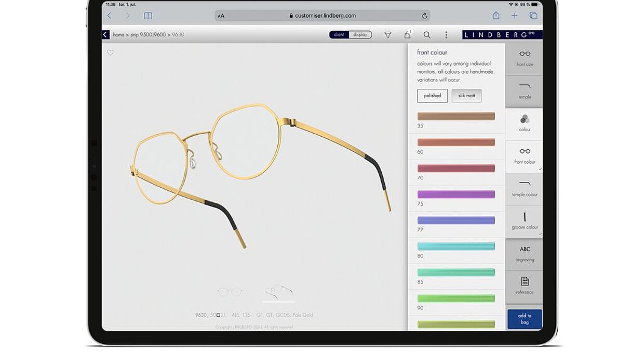Image resolution: width=644 pixels, height=363 pixels.
Task: Select the front view glasses thumbnail
Action: 230,292
